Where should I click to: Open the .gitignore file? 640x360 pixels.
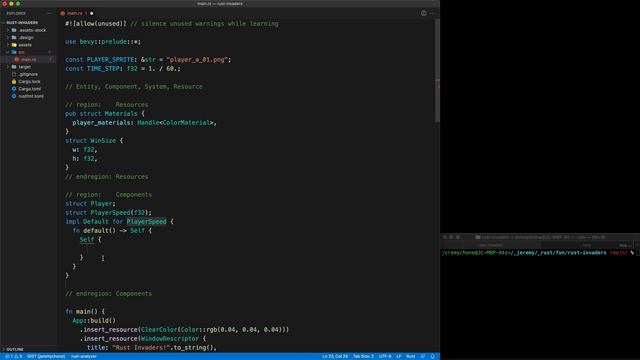28,74
